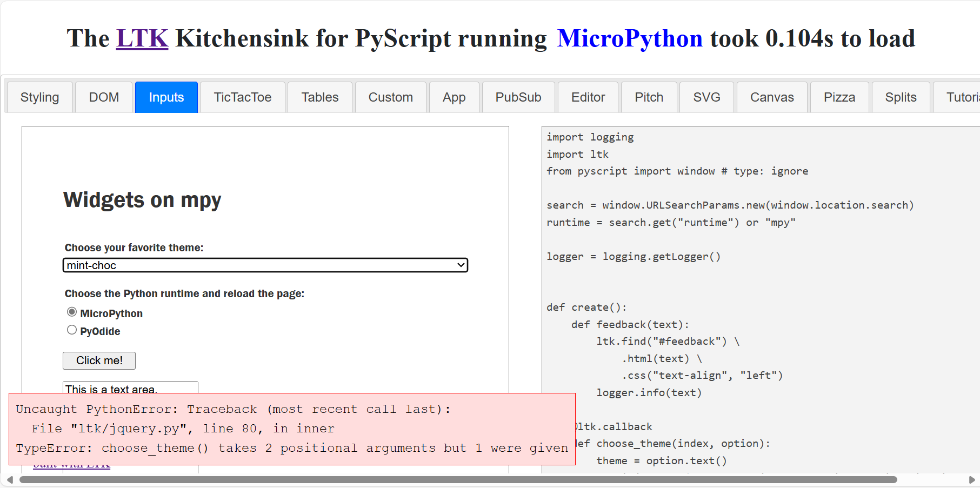The image size is (980, 488).
Task: Open the Styling tab
Action: tap(39, 97)
